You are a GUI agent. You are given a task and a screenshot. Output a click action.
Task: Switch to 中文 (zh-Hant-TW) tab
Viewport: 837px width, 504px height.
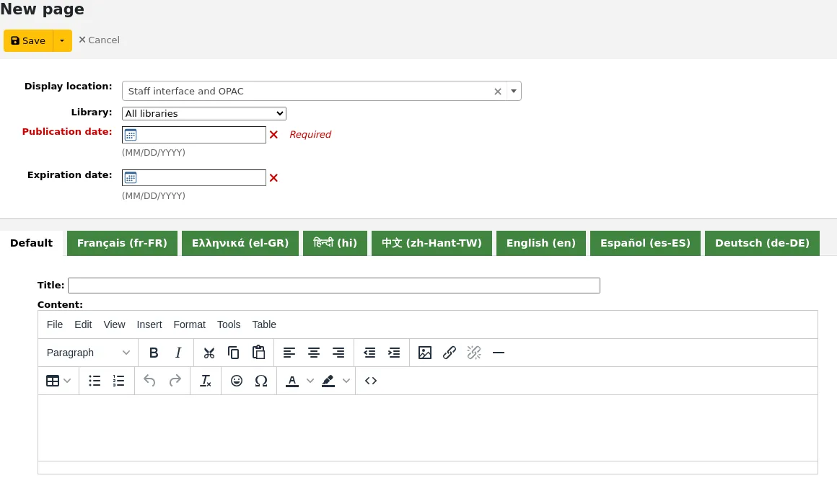coord(431,243)
